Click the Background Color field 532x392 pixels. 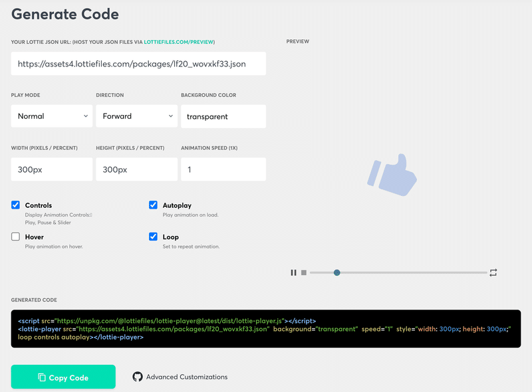[x=223, y=116]
